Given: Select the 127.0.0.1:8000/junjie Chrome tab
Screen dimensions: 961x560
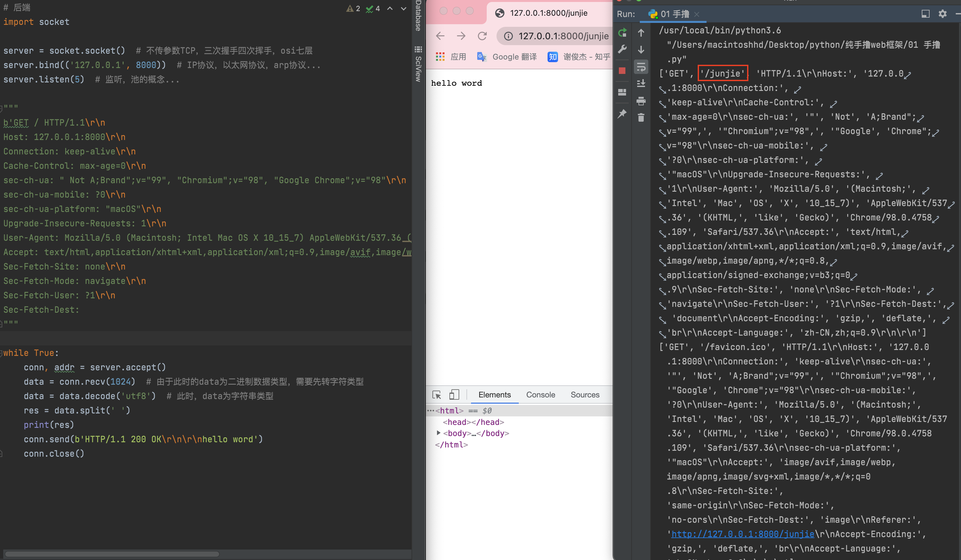Looking at the screenshot, I should [549, 13].
